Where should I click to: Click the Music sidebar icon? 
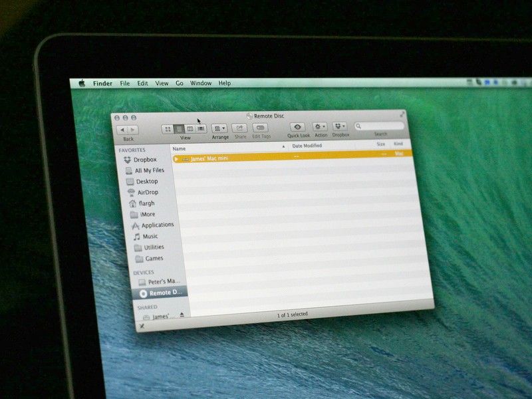(x=148, y=235)
